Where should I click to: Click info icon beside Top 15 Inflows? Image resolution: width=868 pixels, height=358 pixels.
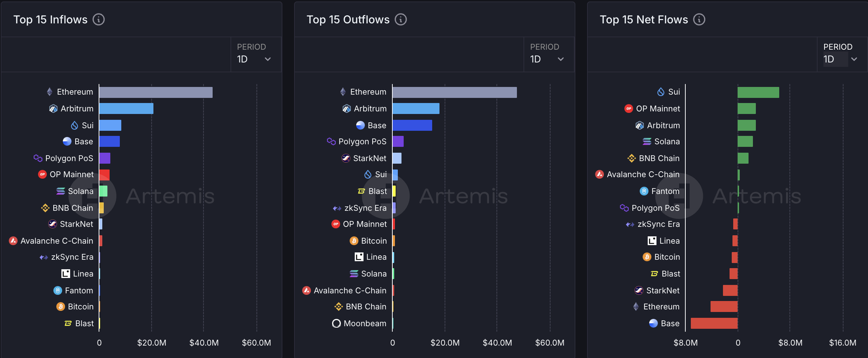99,19
